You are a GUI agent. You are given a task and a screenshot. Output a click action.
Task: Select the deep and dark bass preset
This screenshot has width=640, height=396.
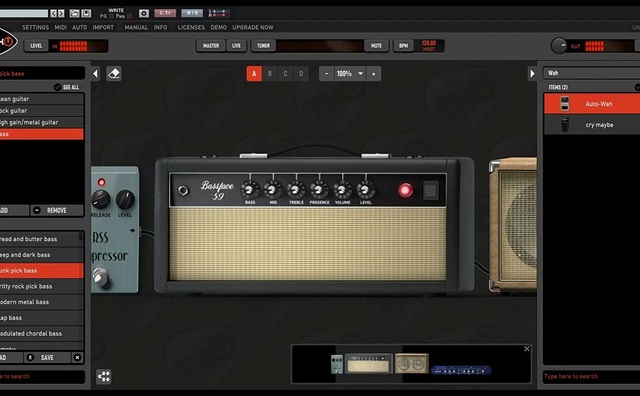42,255
